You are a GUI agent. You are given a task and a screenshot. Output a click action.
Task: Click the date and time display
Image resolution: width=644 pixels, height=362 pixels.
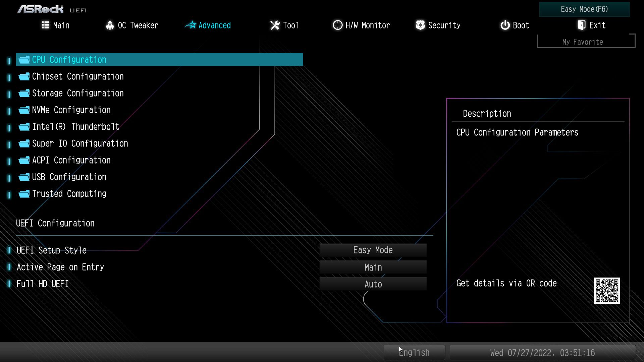click(542, 353)
